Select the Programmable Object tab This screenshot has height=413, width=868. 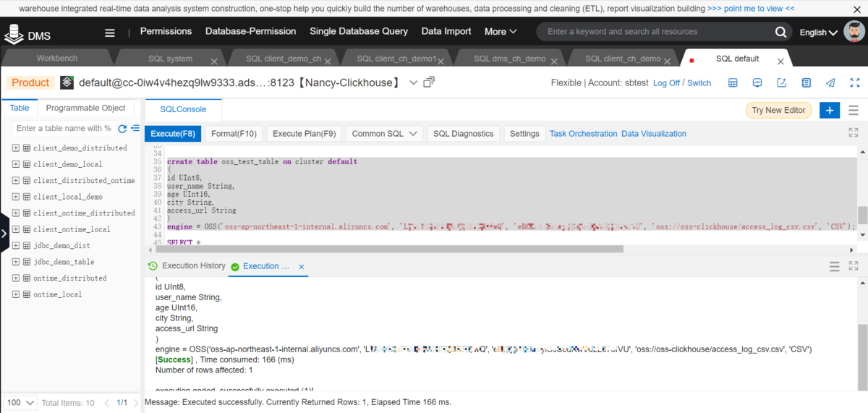click(85, 108)
